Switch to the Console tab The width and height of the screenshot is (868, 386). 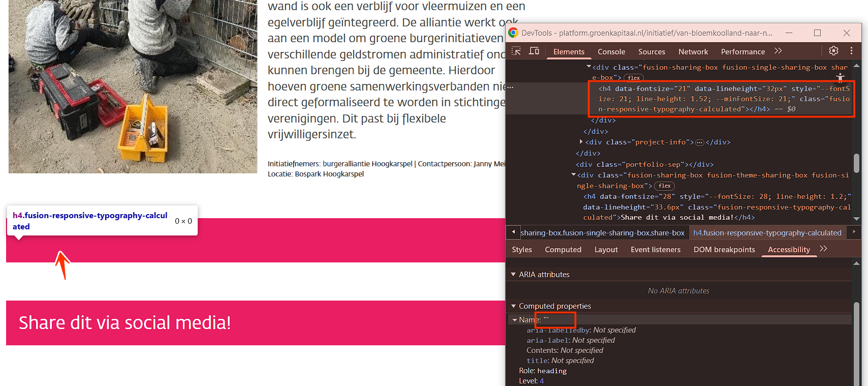pyautogui.click(x=611, y=52)
